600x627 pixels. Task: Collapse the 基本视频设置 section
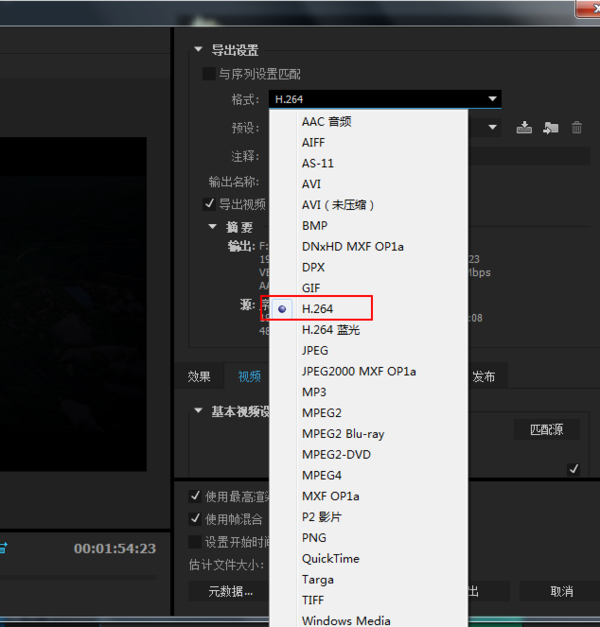click(x=198, y=411)
